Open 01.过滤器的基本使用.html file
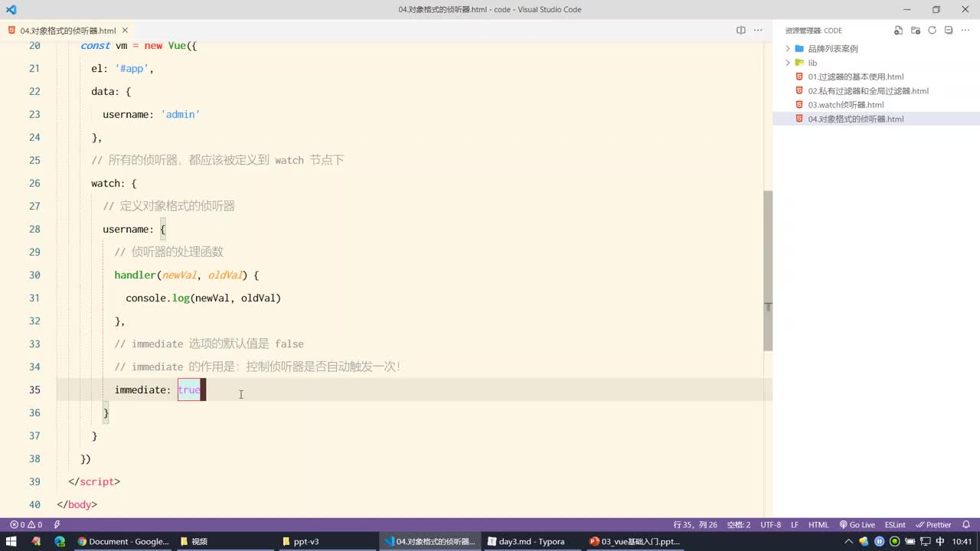 pyautogui.click(x=856, y=77)
